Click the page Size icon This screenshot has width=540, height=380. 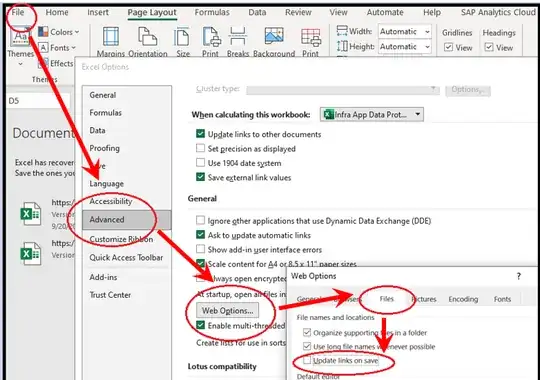[x=181, y=37]
